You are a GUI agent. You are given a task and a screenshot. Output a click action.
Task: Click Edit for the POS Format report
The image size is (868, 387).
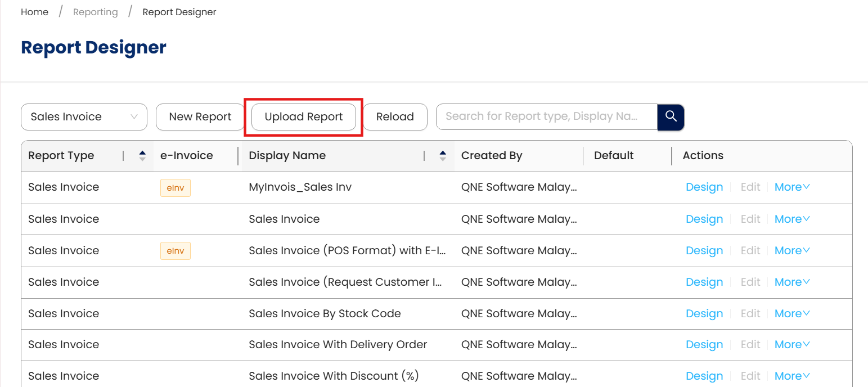click(750, 251)
